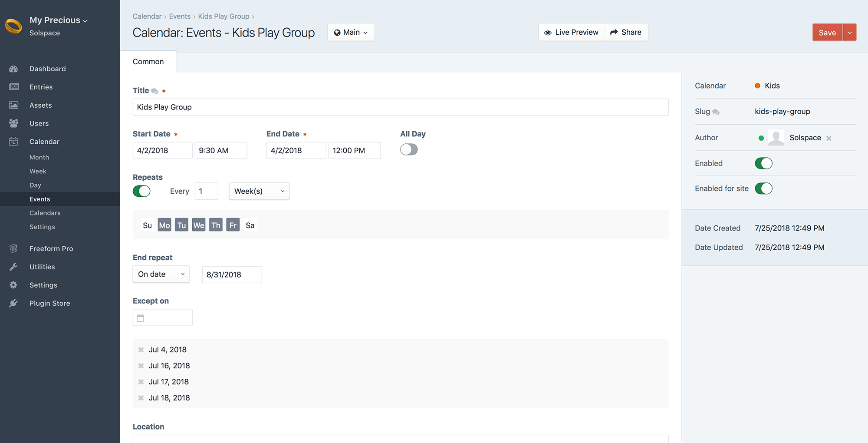This screenshot has width=868, height=443.
Task: Follow the Events breadcrumb link
Action: point(180,16)
